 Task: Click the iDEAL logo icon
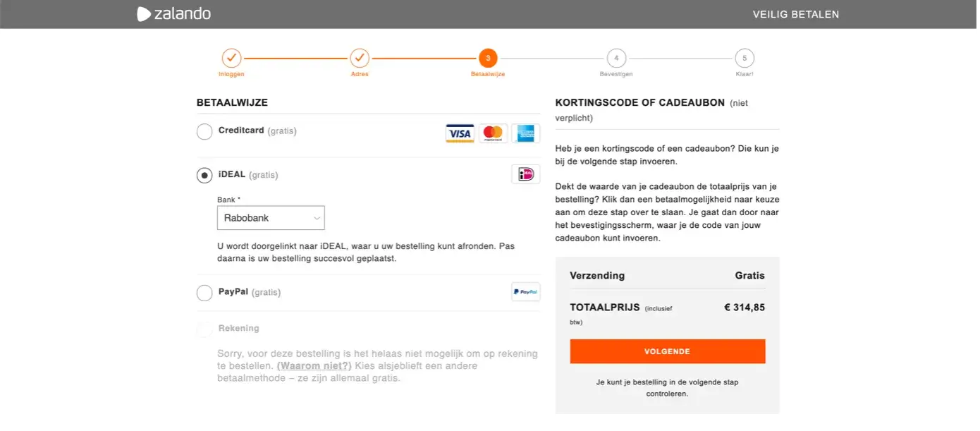click(525, 174)
